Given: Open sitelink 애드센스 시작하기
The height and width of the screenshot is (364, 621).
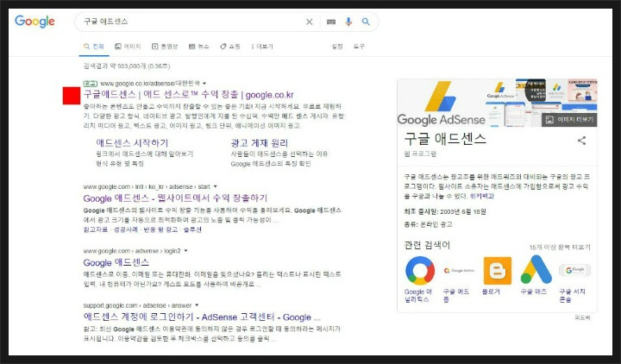Looking at the screenshot, I should click(132, 143).
